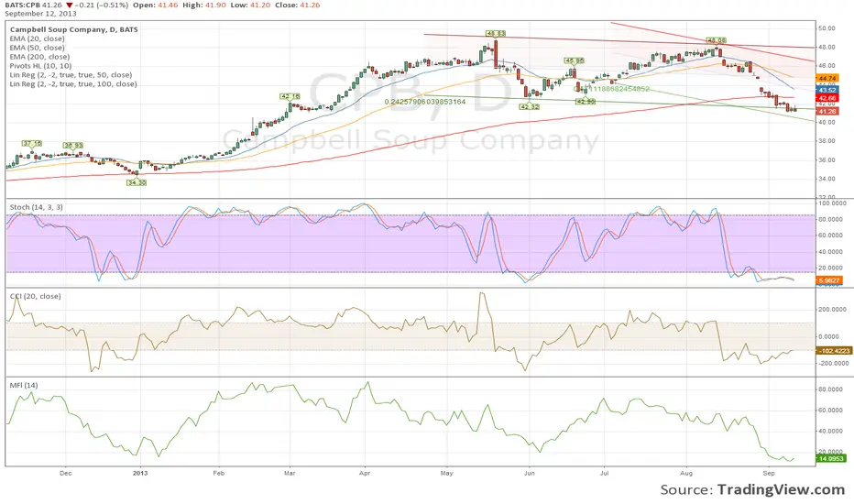Click the Aug label on time axis
The height and width of the screenshot is (504, 854).
tap(686, 473)
